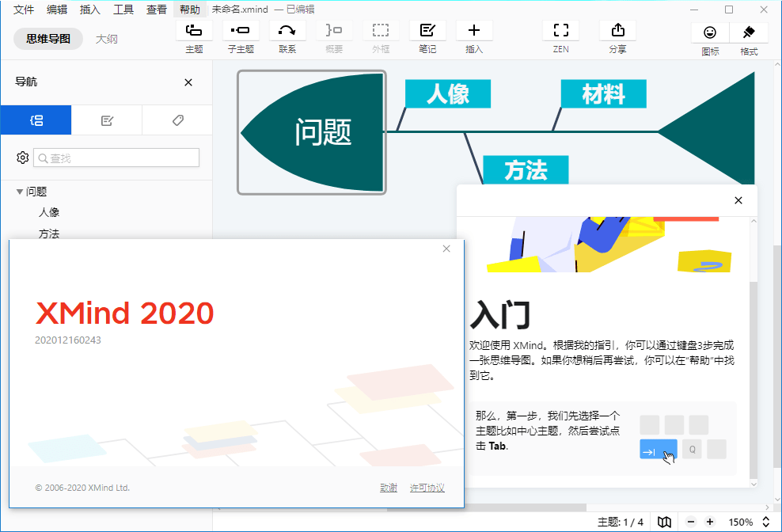Zoom in with plus button
This screenshot has width=782, height=532.
pyautogui.click(x=710, y=522)
